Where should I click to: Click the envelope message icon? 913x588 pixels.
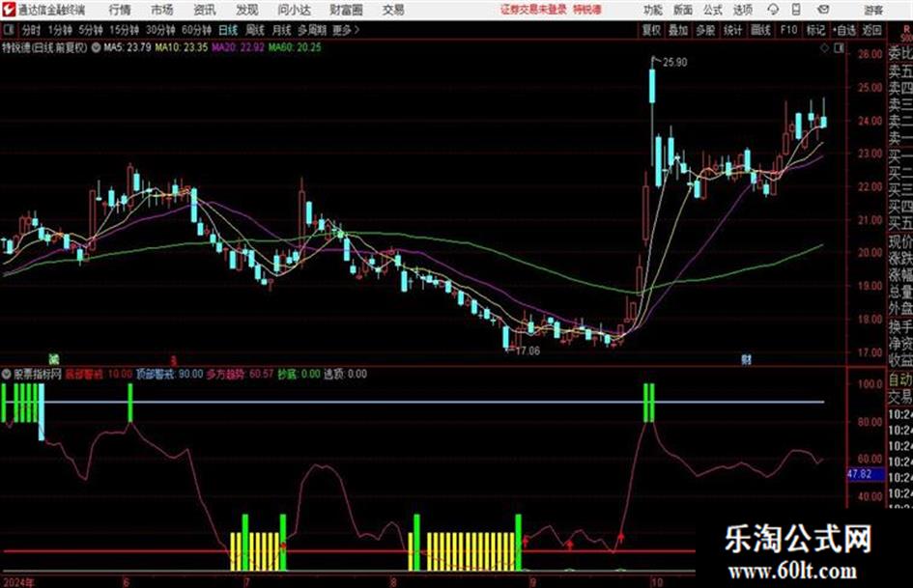point(823,10)
